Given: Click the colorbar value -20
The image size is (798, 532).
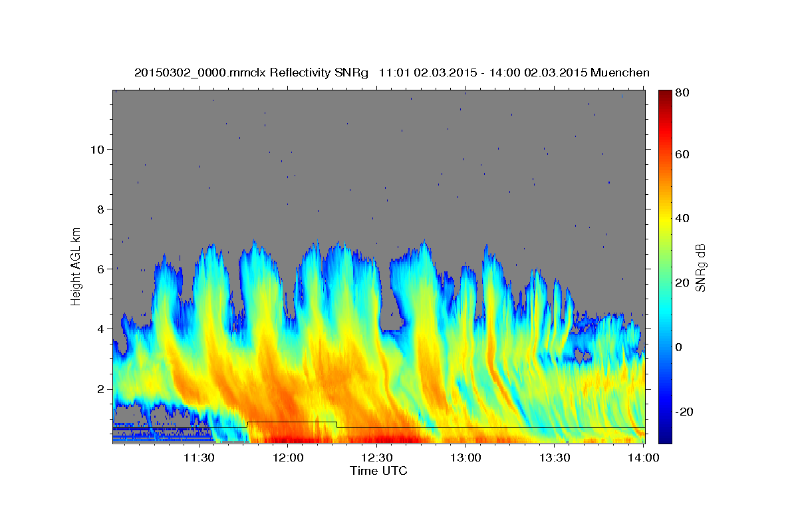Looking at the screenshot, I should (684, 412).
